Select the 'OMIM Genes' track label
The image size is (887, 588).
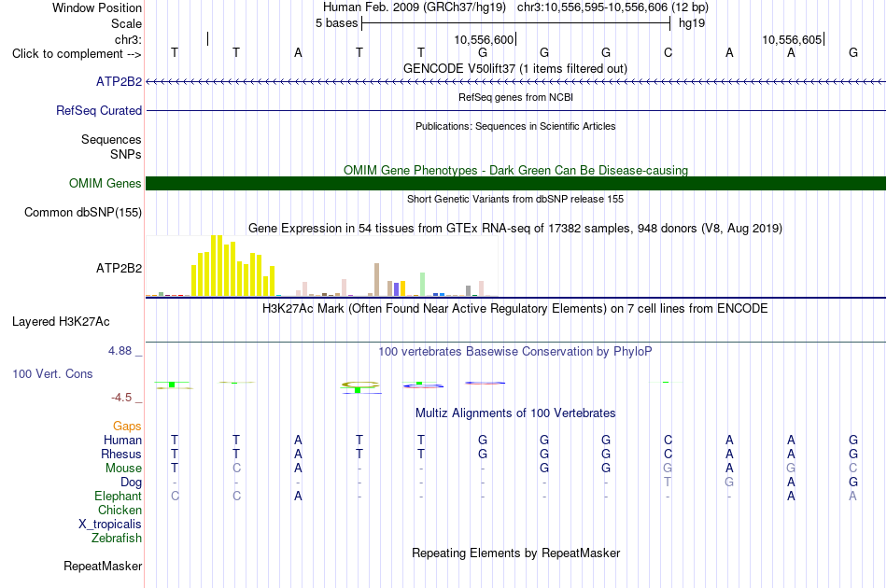[x=106, y=183]
